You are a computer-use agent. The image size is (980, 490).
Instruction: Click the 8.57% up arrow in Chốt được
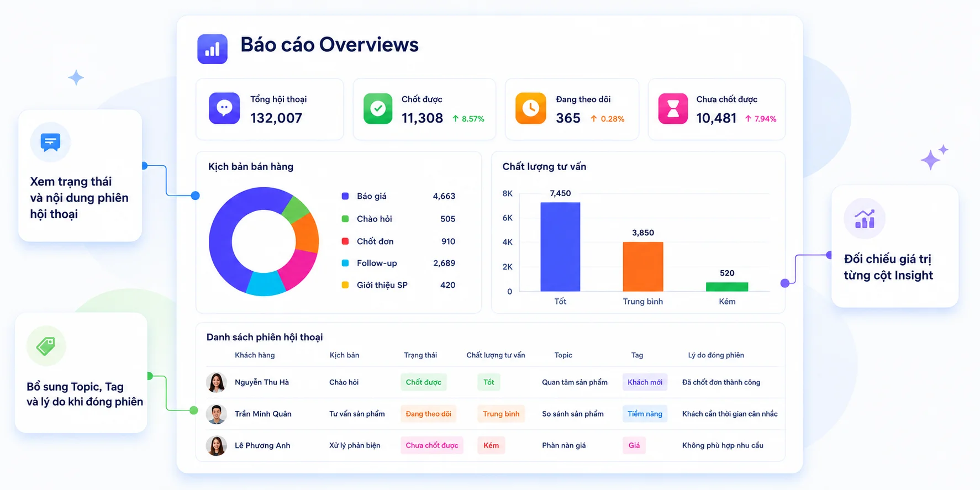point(456,119)
